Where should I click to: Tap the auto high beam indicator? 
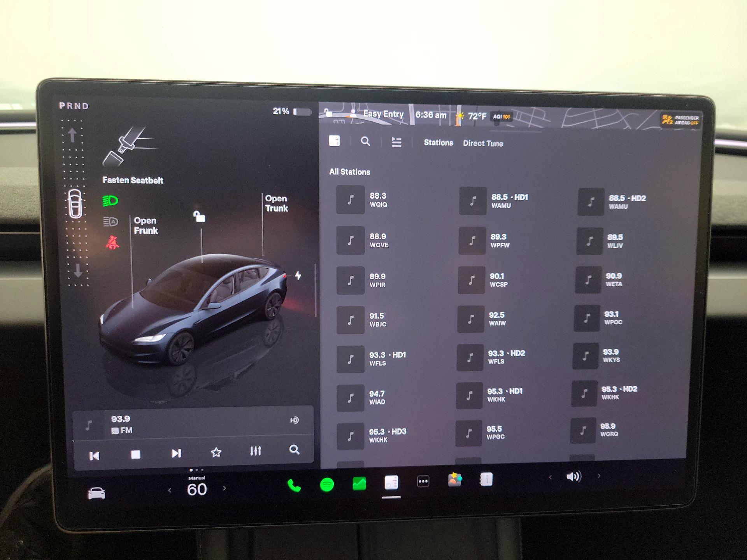click(110, 222)
